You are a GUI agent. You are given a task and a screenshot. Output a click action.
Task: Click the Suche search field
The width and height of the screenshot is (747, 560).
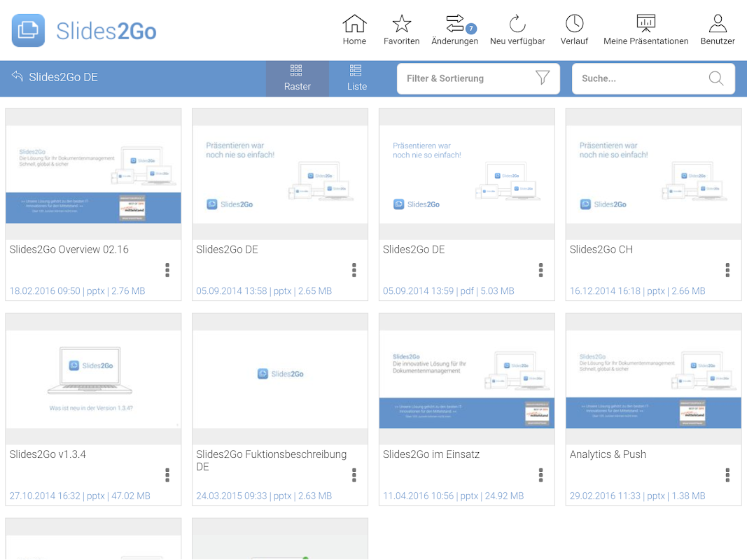click(653, 78)
